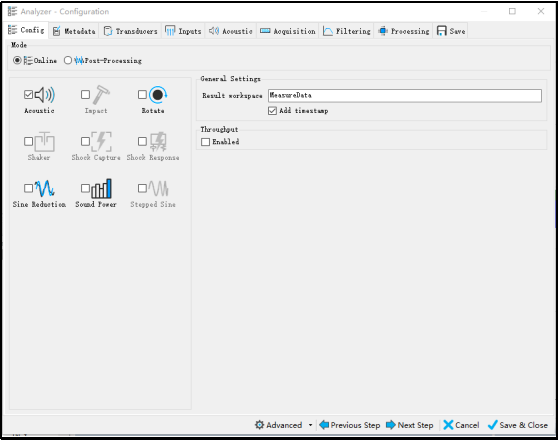
Task: Select the Online mode radio button
Action: pos(17,60)
